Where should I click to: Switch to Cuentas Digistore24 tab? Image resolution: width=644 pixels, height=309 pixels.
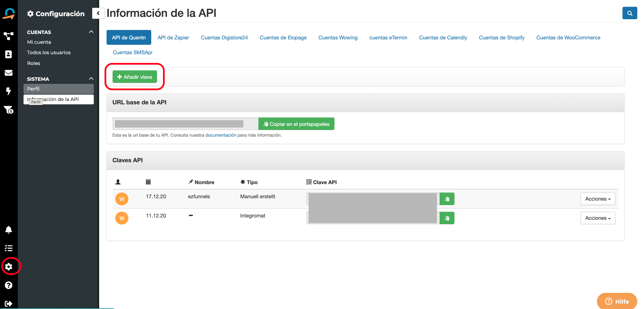pos(224,37)
